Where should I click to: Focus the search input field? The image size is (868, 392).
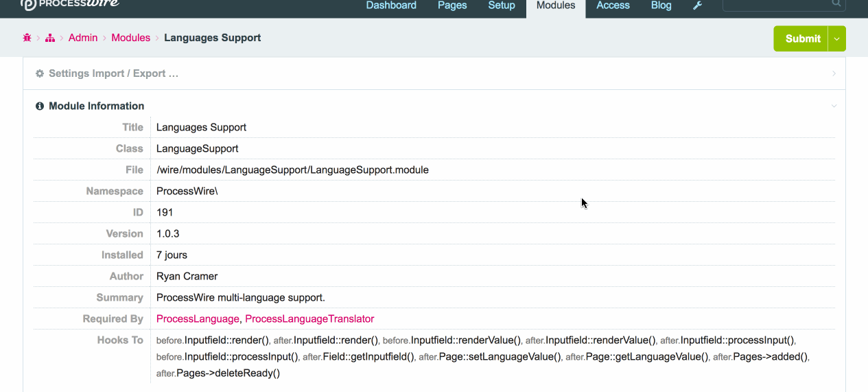pyautogui.click(x=775, y=4)
